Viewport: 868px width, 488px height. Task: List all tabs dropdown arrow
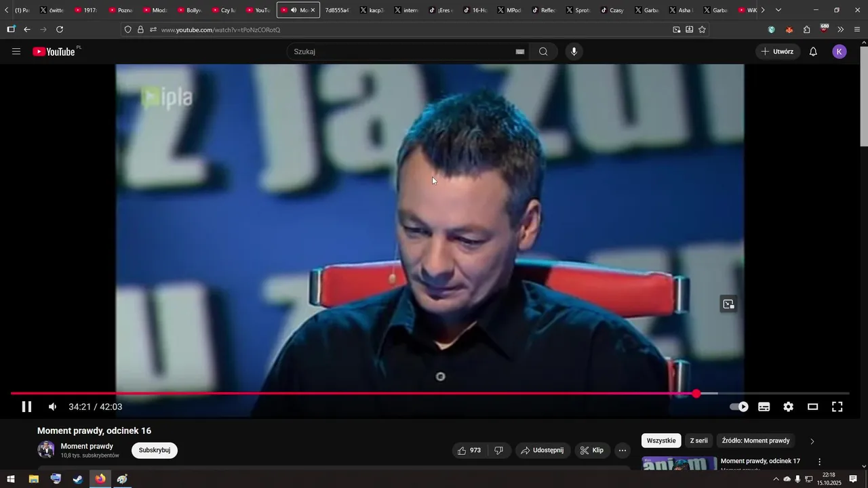[x=778, y=10]
